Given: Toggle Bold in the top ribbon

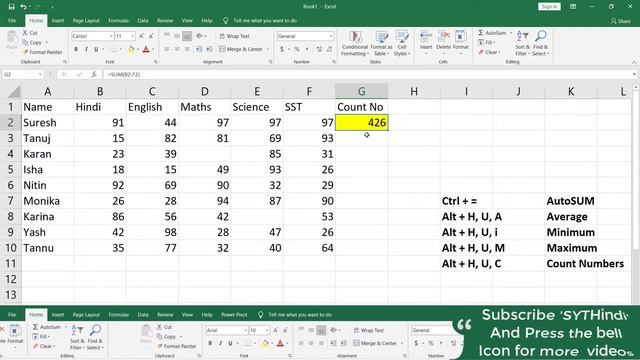Looking at the screenshot, I should 76,49.
